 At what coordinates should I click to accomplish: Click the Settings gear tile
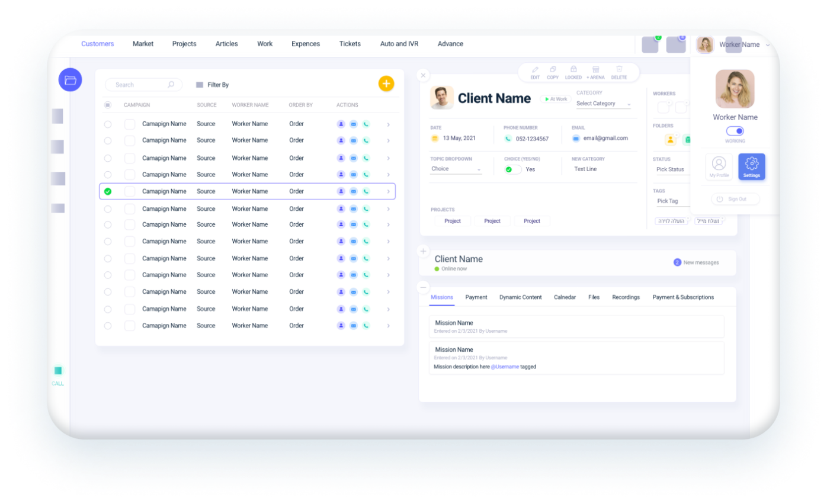[x=752, y=166]
